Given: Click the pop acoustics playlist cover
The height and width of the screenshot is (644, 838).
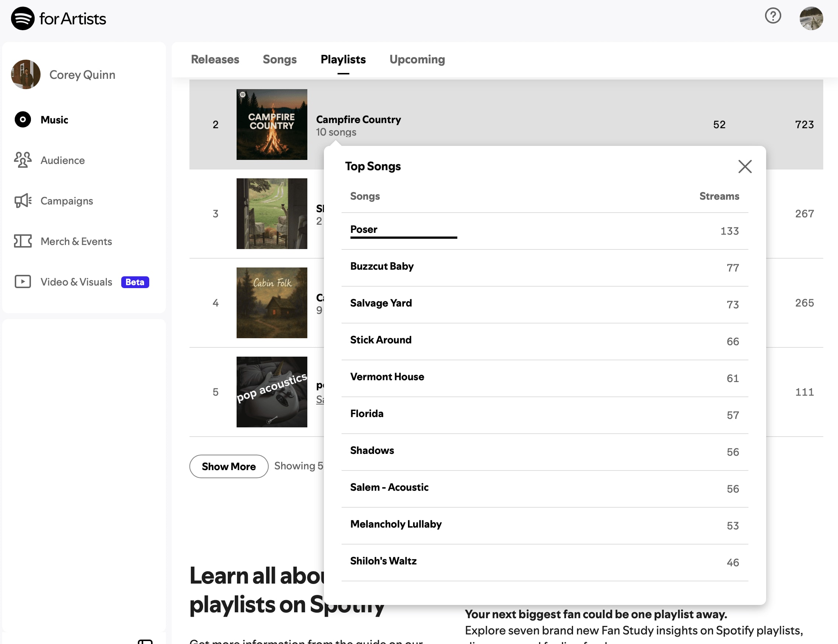Looking at the screenshot, I should pos(272,392).
